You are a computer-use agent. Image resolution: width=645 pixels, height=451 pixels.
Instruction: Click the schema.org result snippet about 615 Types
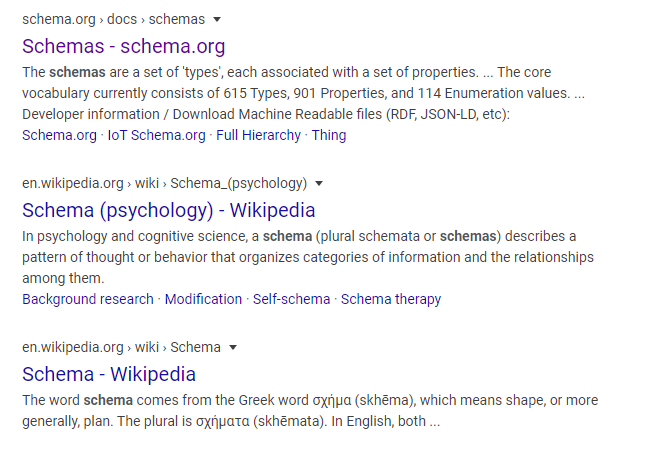304,93
